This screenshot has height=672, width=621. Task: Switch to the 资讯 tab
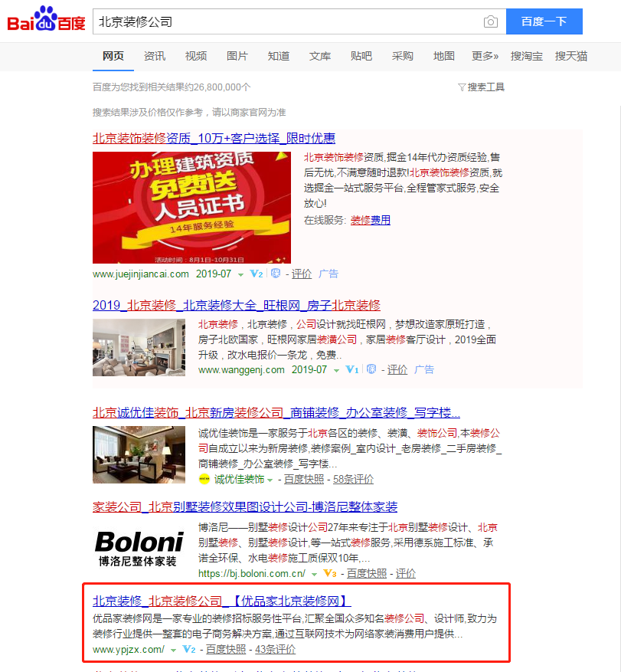(155, 56)
